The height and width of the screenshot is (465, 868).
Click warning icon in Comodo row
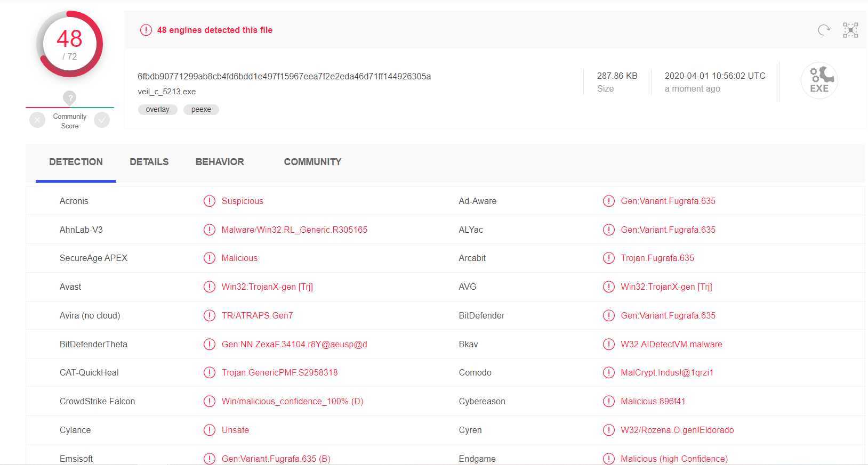(609, 372)
